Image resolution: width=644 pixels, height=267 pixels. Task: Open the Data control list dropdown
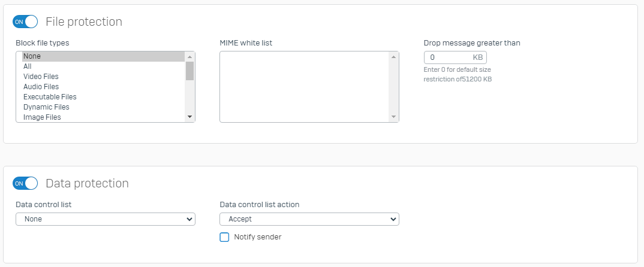[106, 219]
